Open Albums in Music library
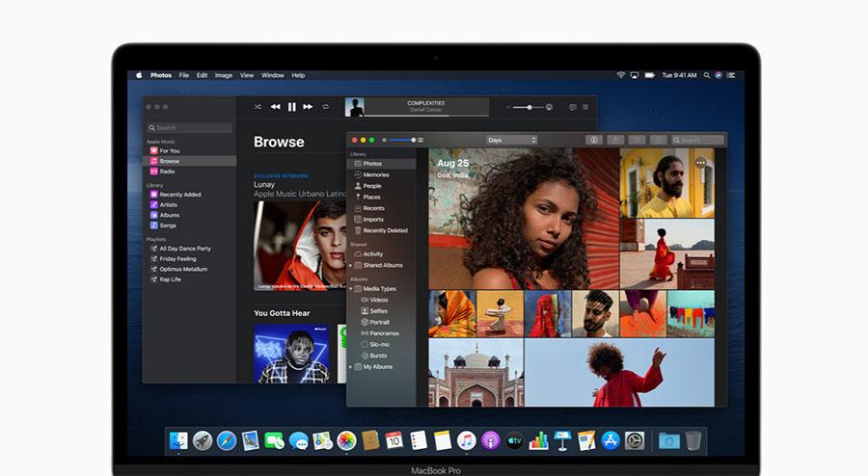Viewport: 868px width, 476px height. [x=189, y=215]
